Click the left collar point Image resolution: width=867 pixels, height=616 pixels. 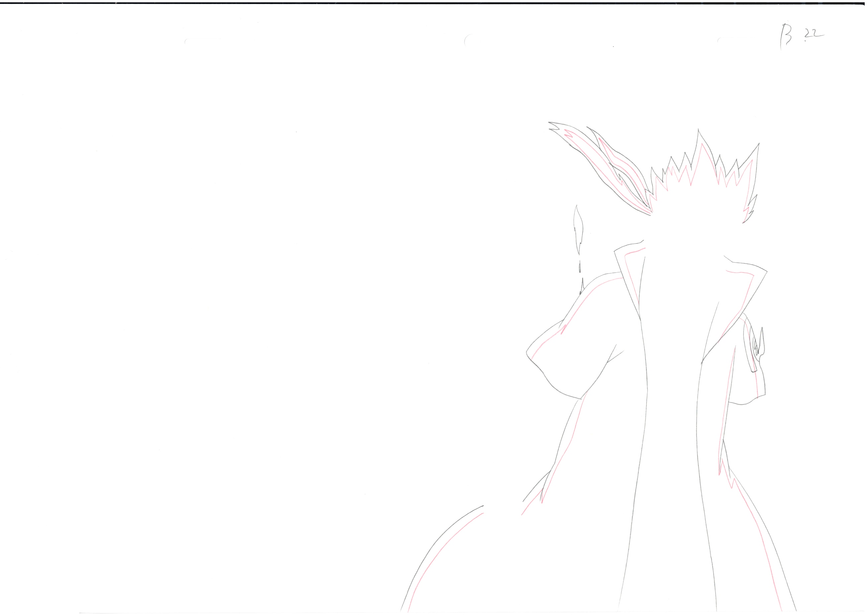coord(615,251)
